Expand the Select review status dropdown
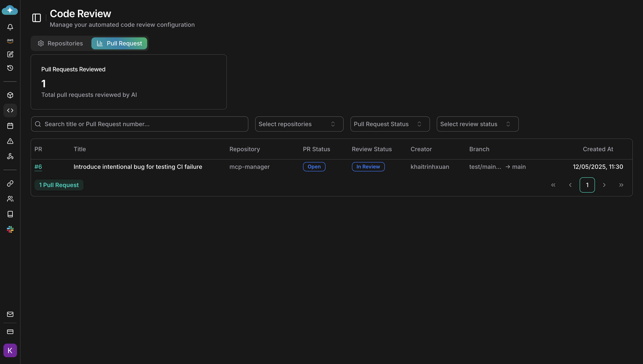The width and height of the screenshot is (643, 364). point(477,124)
